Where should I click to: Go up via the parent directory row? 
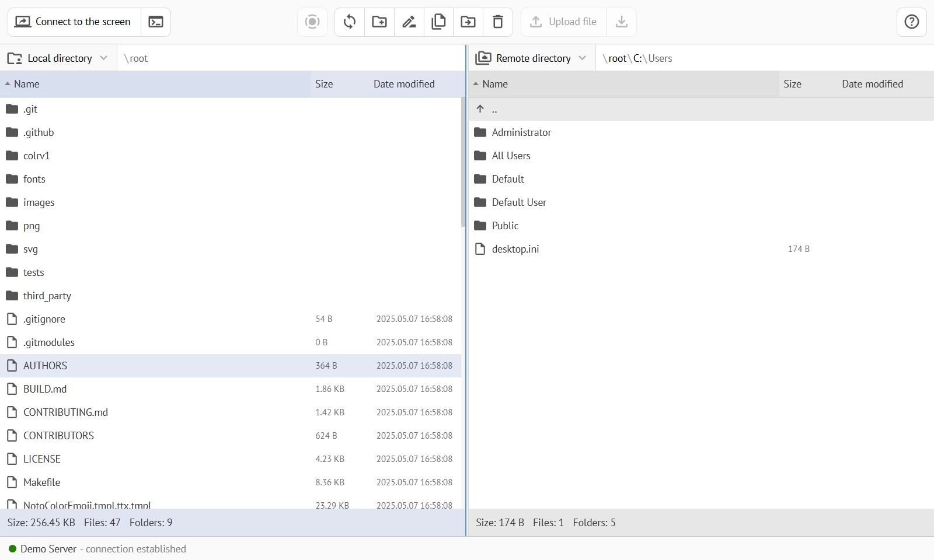click(494, 109)
